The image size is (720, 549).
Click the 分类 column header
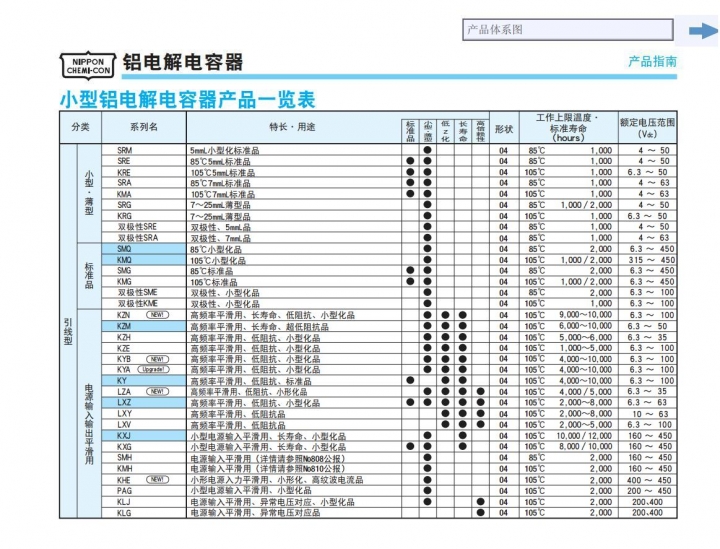click(80, 127)
